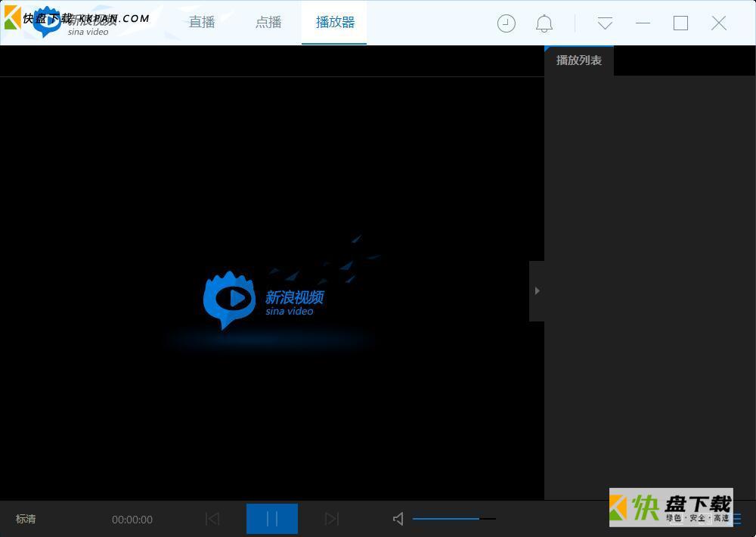Skip to the previous video
The height and width of the screenshot is (537, 756).
212,519
